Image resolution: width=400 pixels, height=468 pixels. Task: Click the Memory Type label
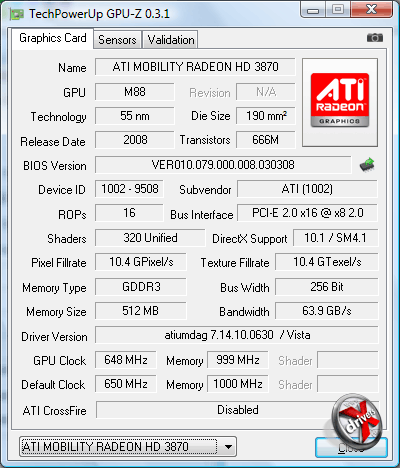point(54,288)
